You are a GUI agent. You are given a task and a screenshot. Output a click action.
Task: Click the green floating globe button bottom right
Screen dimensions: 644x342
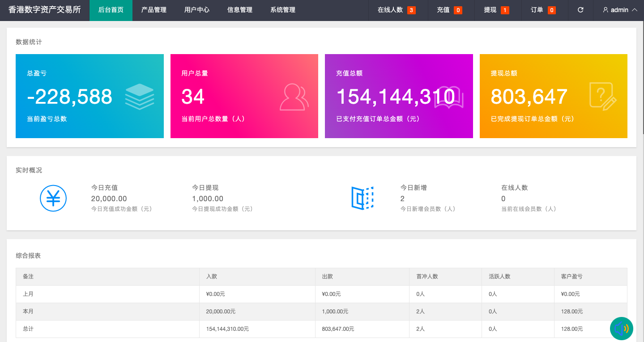pos(622,329)
